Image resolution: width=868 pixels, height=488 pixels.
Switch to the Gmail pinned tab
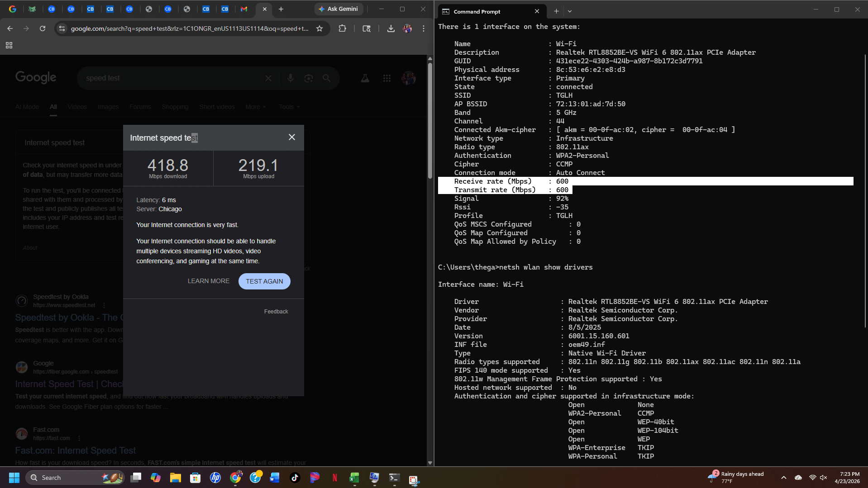(x=244, y=9)
